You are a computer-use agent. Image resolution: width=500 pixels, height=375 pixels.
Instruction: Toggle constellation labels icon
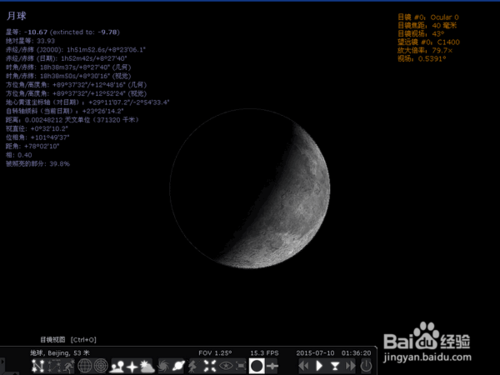pyautogui.click(x=53, y=366)
